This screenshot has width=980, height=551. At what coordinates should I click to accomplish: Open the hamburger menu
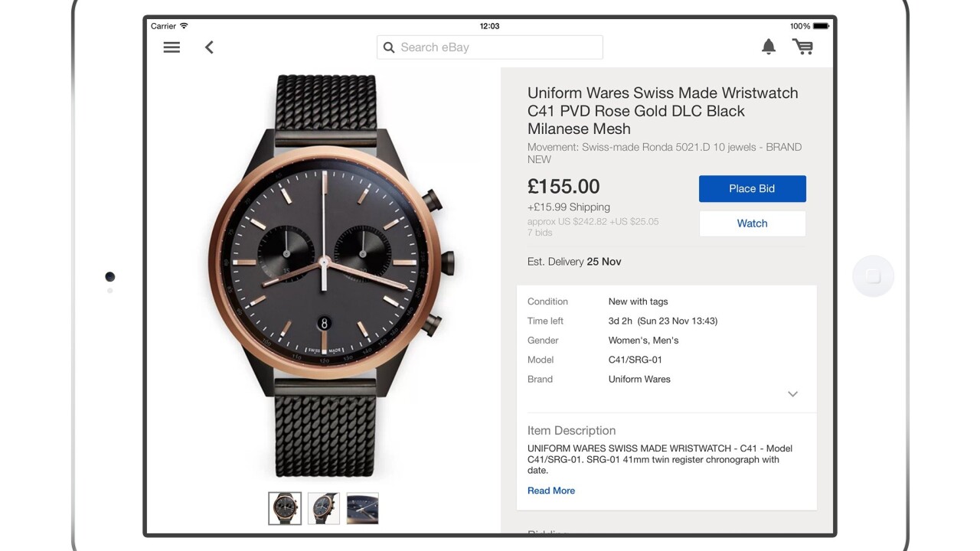coord(171,47)
